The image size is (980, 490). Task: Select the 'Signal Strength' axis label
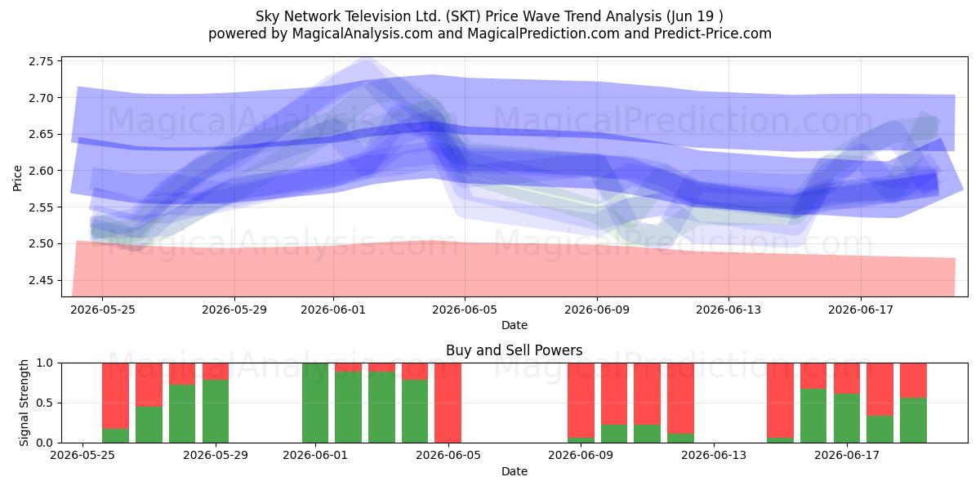click(24, 402)
